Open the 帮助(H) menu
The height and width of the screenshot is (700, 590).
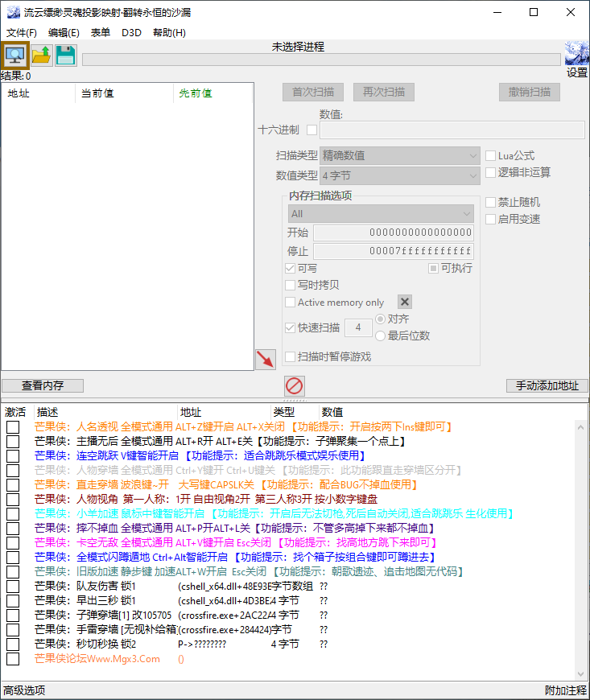click(x=169, y=33)
